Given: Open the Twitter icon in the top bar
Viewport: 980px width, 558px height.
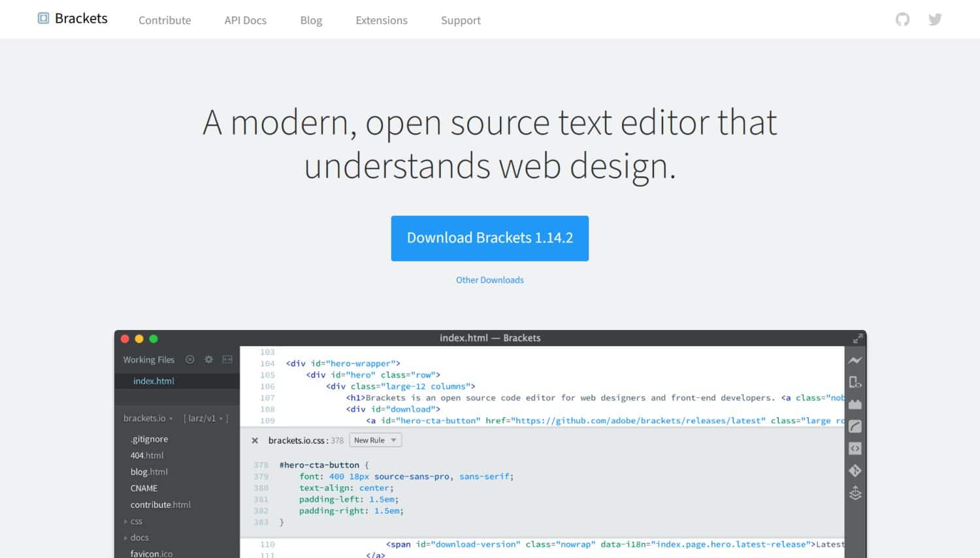Looking at the screenshot, I should coord(935,20).
